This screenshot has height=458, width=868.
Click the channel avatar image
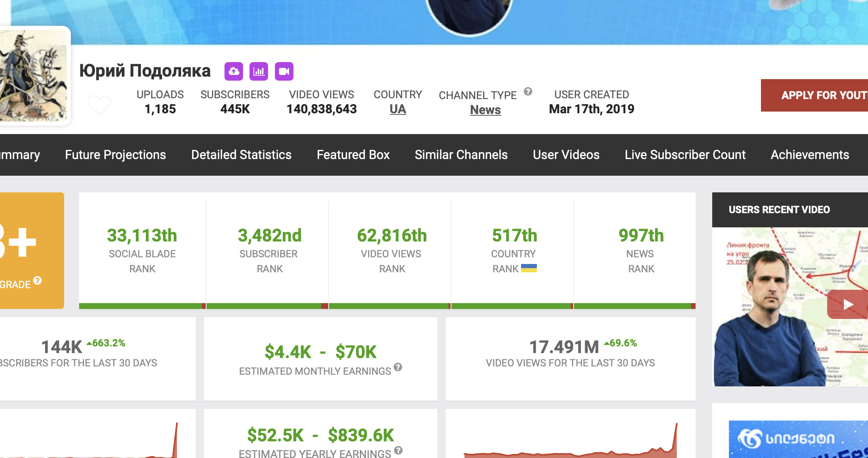(33, 75)
